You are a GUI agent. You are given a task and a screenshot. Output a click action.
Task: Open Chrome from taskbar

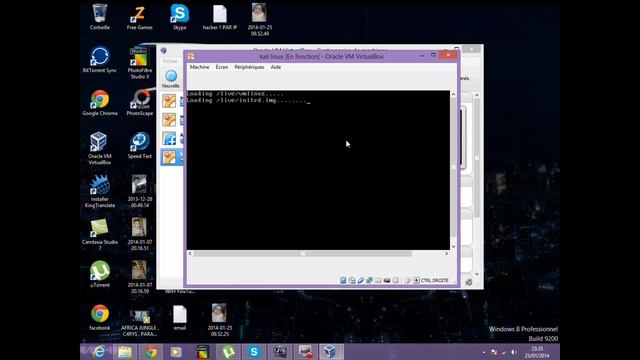pyautogui.click(x=151, y=352)
